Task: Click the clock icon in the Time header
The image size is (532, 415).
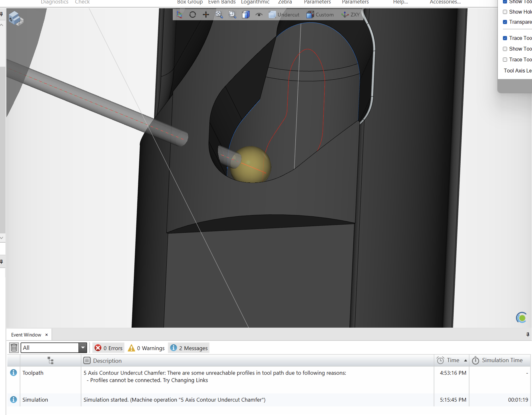Action: pyautogui.click(x=440, y=360)
